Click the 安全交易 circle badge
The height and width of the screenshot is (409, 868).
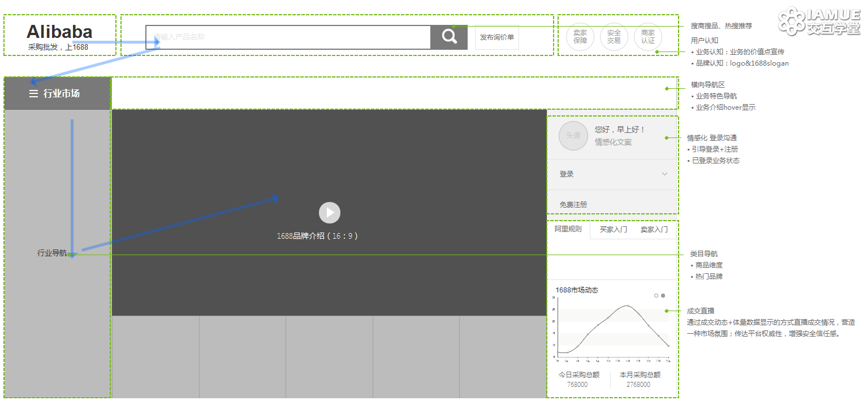pos(614,37)
